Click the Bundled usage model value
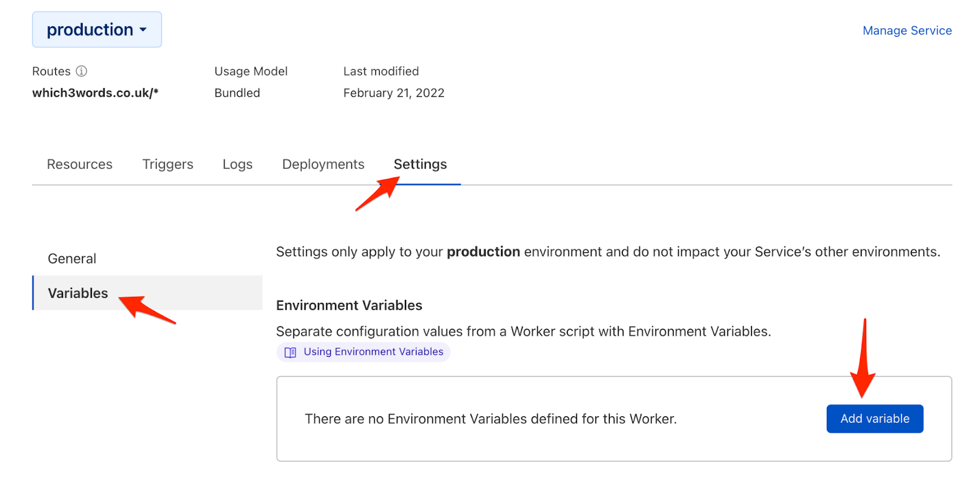 coord(237,93)
